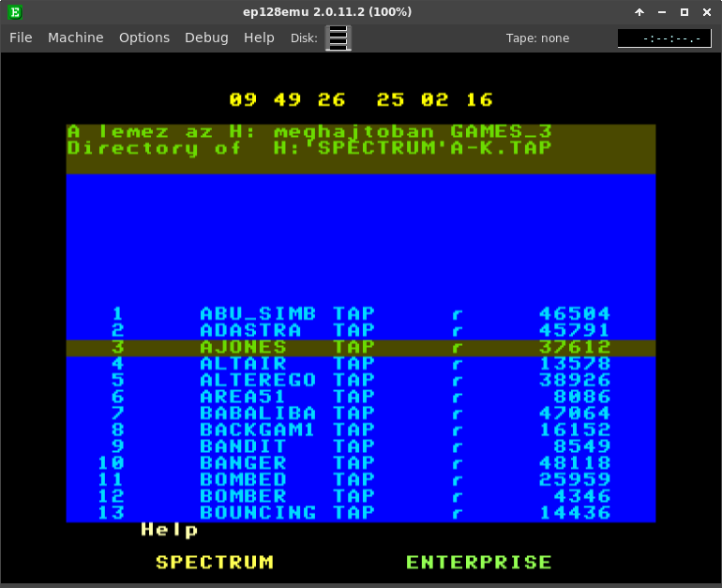Click row number 10 in the list

coord(111,463)
